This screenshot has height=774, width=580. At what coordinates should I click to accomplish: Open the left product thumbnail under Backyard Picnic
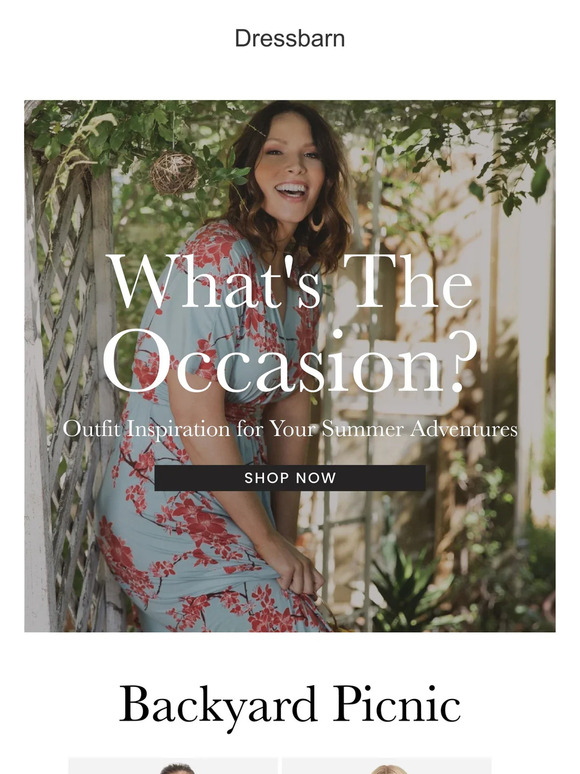[173, 766]
